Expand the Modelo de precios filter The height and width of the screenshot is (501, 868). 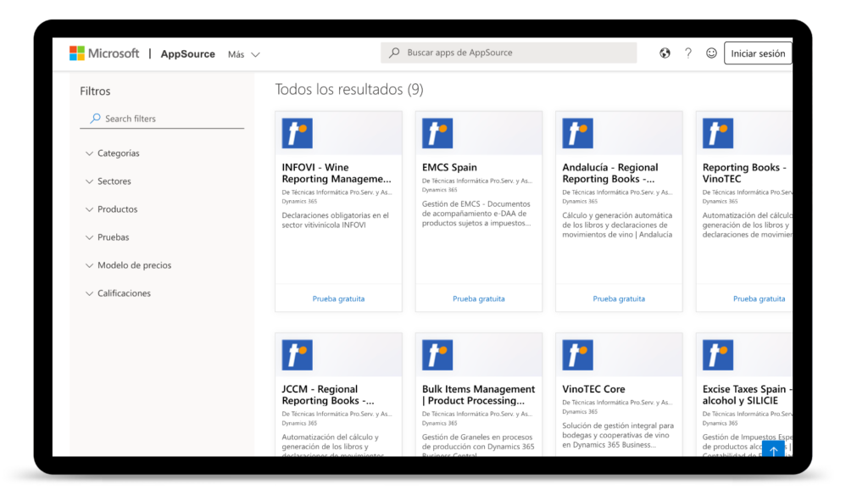[x=129, y=265]
